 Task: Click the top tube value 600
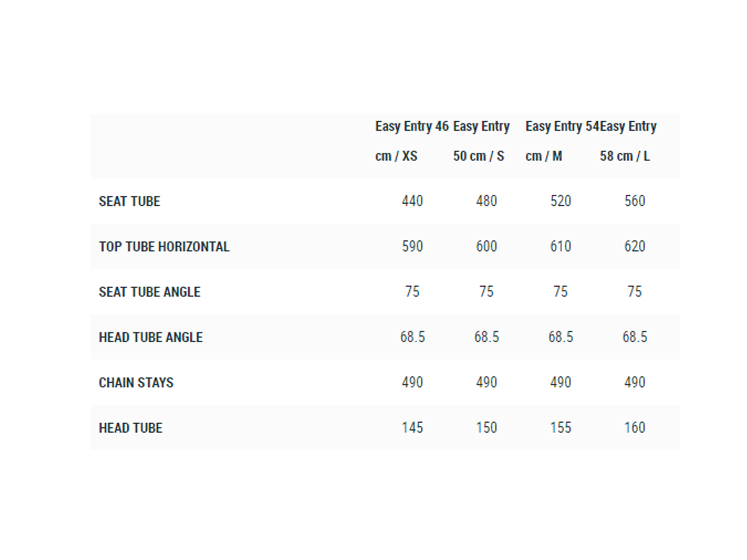pyautogui.click(x=486, y=246)
